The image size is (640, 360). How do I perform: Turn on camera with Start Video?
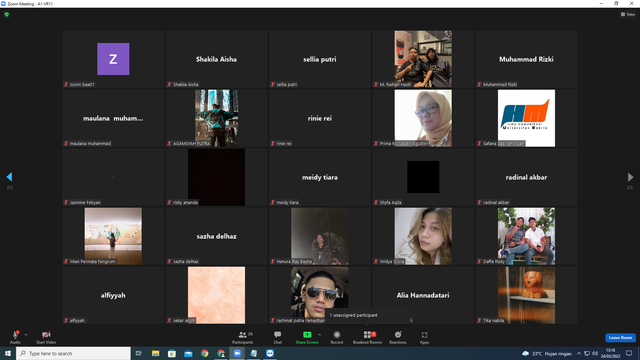[46, 337]
